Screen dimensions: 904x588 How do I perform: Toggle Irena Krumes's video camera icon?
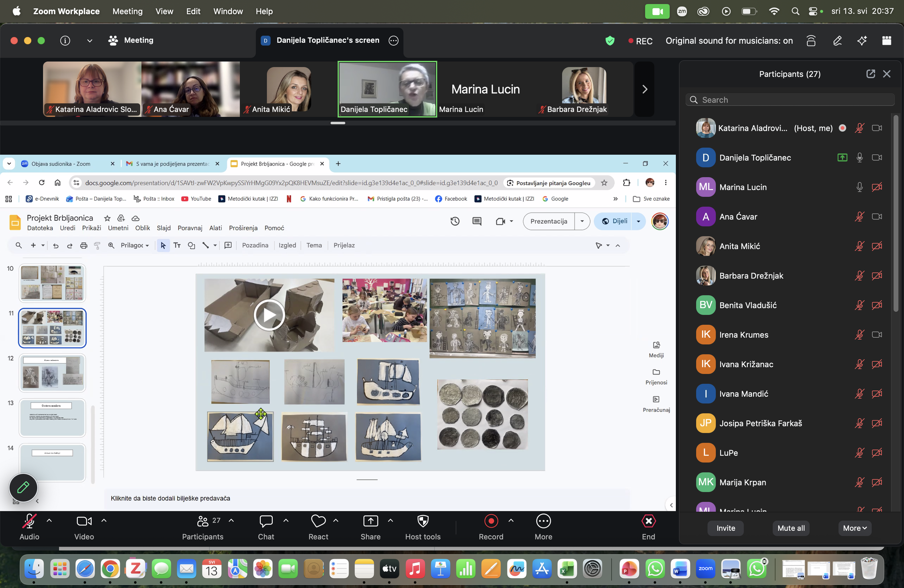tap(877, 335)
